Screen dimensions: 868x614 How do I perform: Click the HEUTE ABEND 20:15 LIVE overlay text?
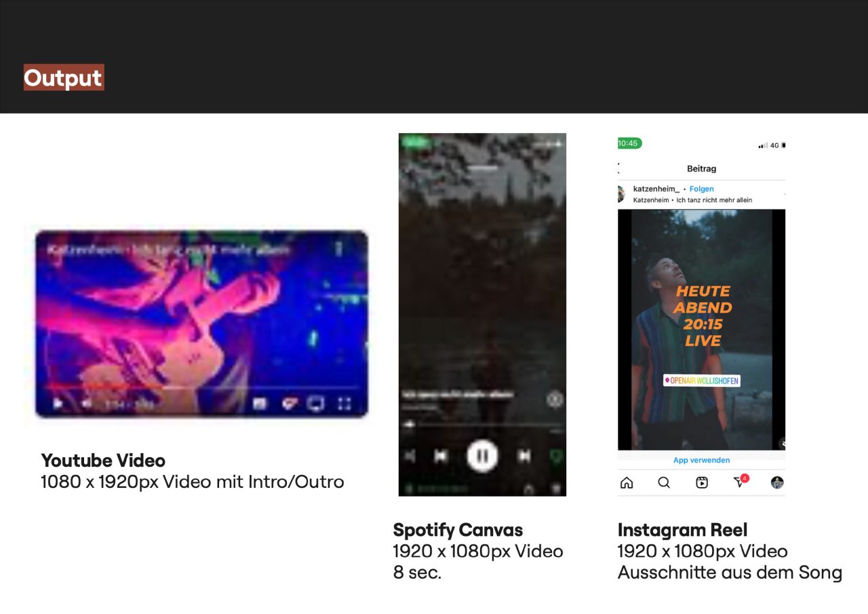tap(703, 315)
